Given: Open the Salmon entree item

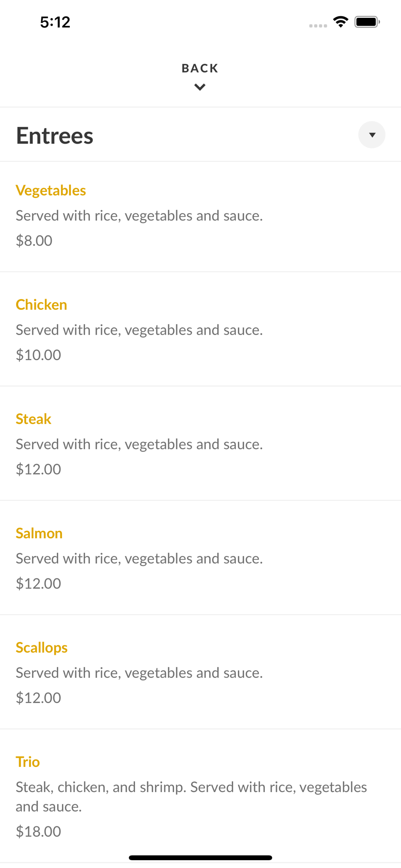Looking at the screenshot, I should coord(200,557).
